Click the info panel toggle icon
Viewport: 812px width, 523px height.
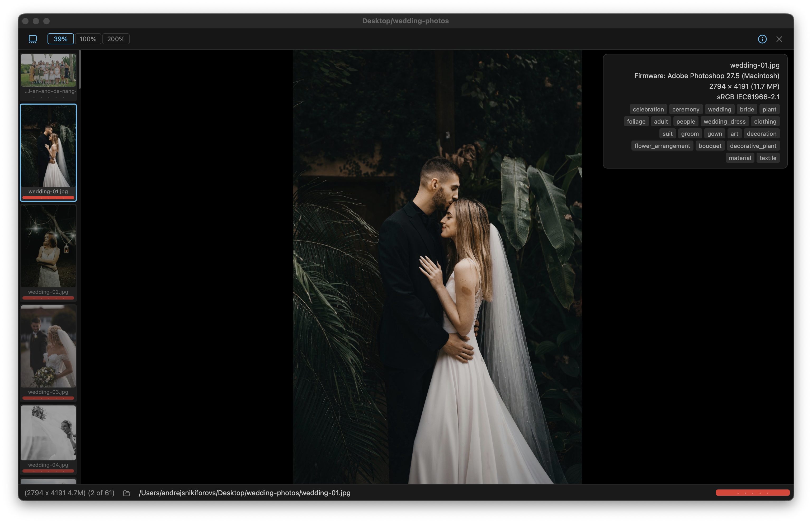tap(762, 39)
